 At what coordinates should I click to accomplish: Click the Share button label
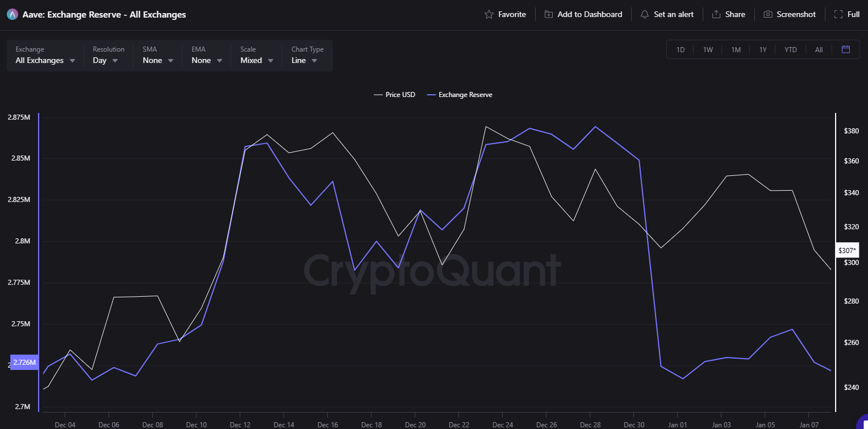click(735, 14)
